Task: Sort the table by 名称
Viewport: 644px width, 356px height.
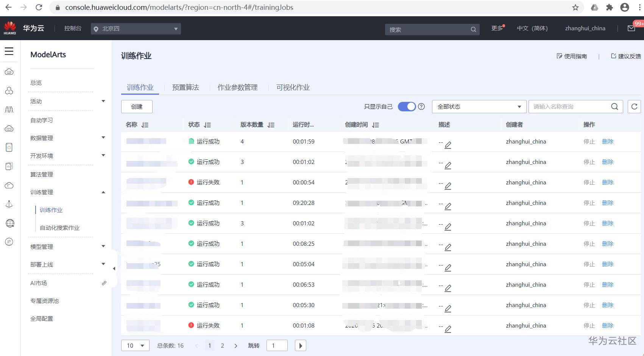Action: 145,125
